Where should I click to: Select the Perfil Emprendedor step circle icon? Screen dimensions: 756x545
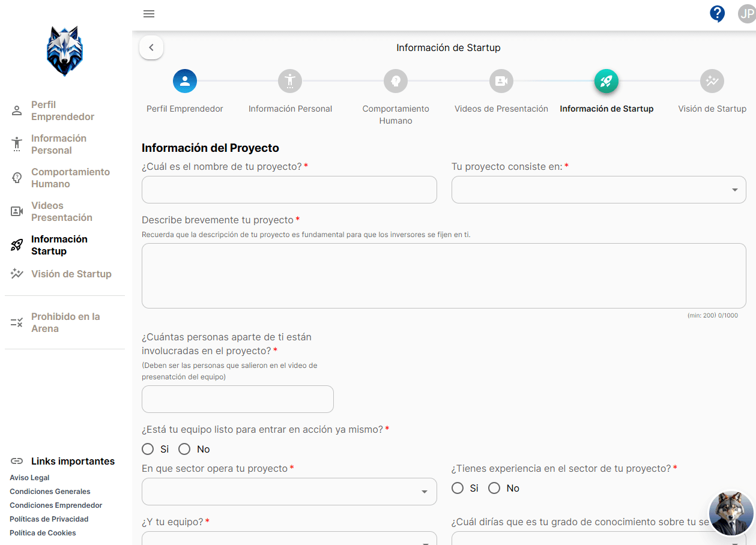(x=185, y=80)
